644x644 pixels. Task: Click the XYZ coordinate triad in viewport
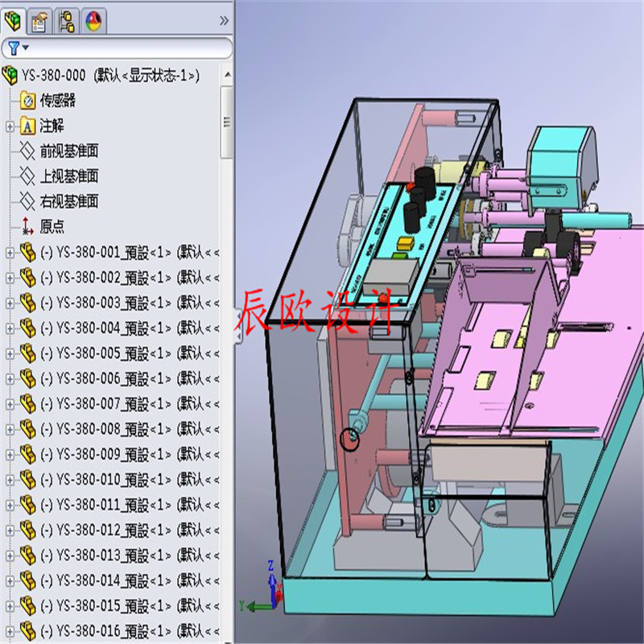click(x=262, y=588)
